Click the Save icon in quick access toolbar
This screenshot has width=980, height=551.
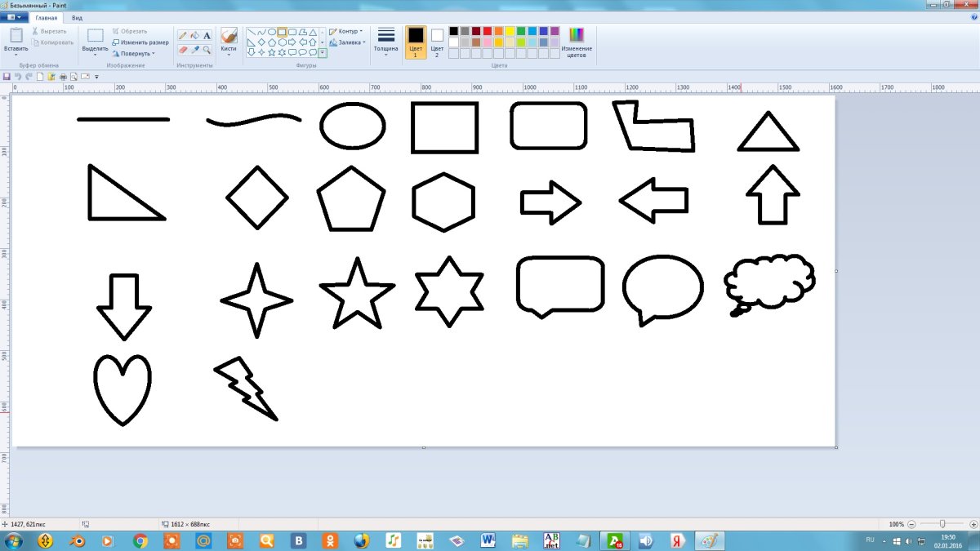7,77
